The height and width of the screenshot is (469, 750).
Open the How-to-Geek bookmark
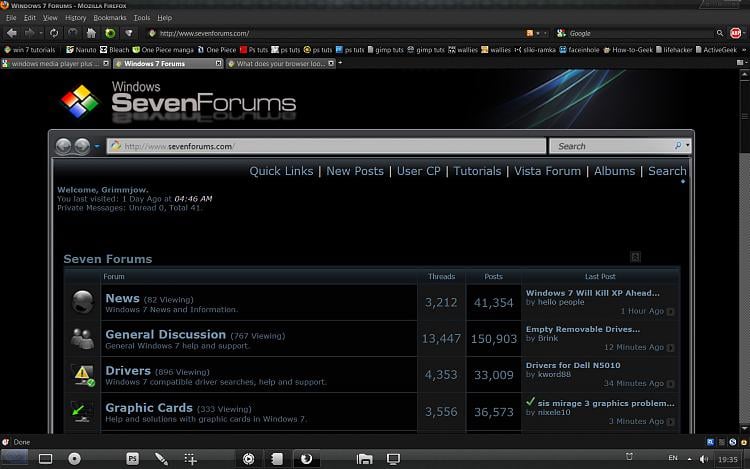coord(628,50)
